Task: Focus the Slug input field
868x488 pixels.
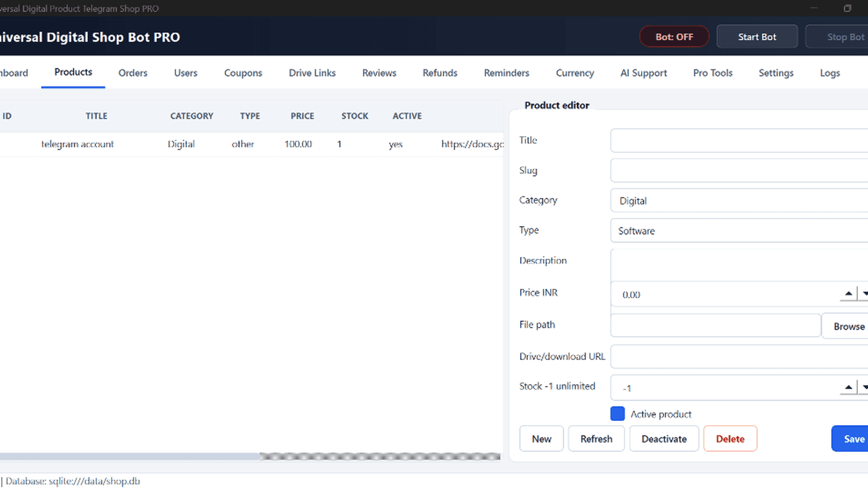Action: (739, 170)
